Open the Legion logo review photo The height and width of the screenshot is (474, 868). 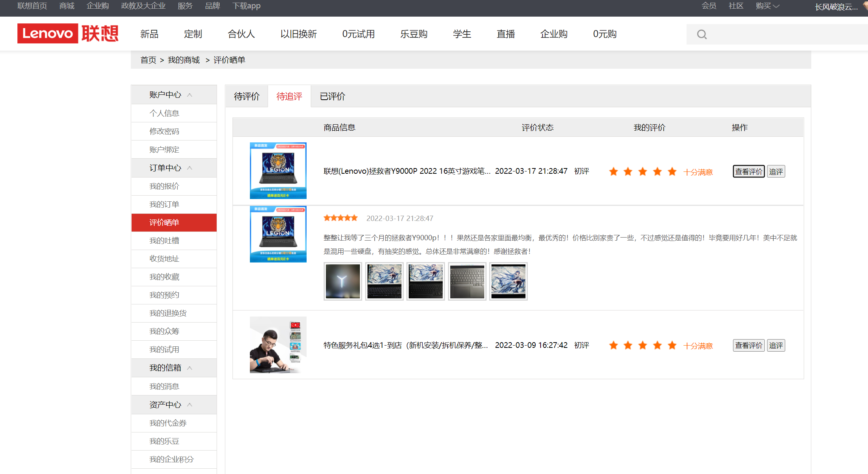pyautogui.click(x=343, y=281)
